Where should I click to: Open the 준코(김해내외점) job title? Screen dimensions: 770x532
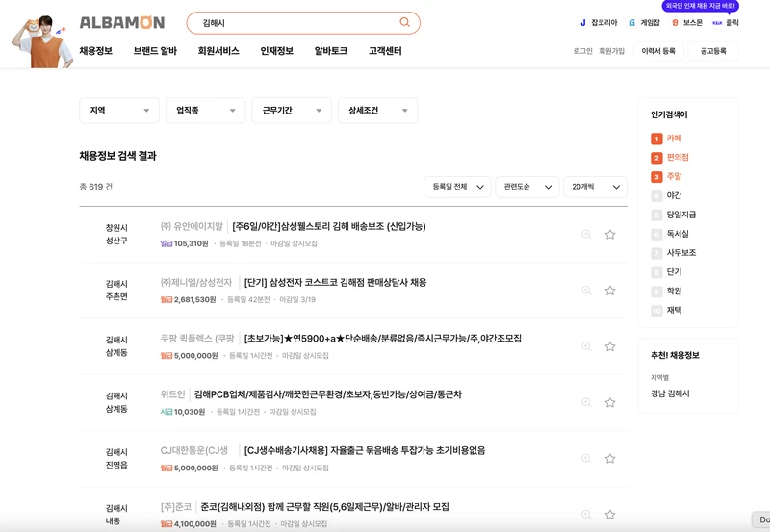[x=325, y=506]
